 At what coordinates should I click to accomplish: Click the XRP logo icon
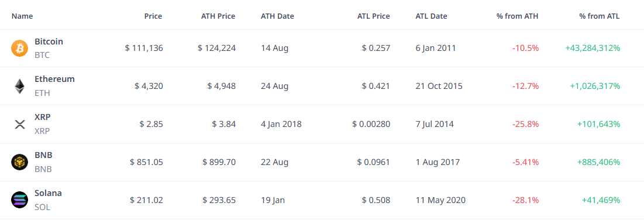19,124
